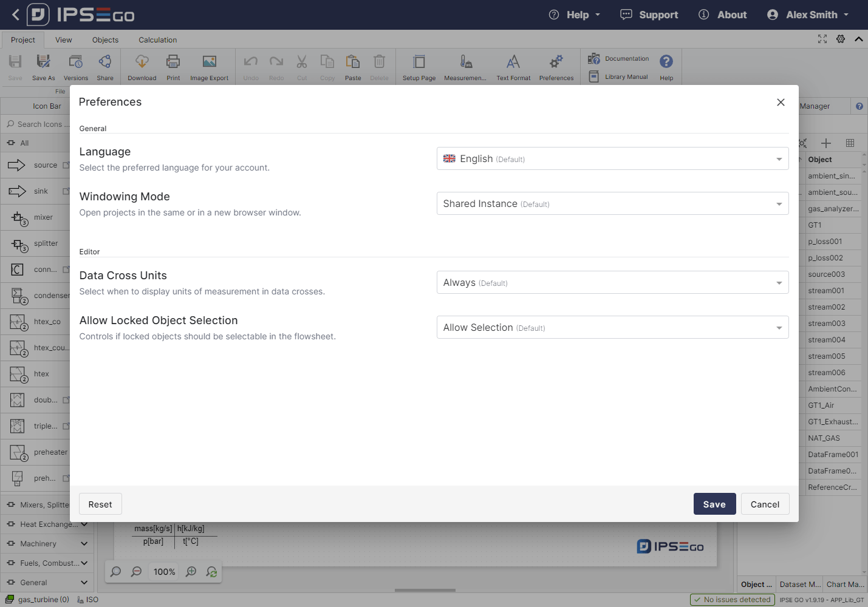Open the Windowing Mode dropdown

(612, 203)
